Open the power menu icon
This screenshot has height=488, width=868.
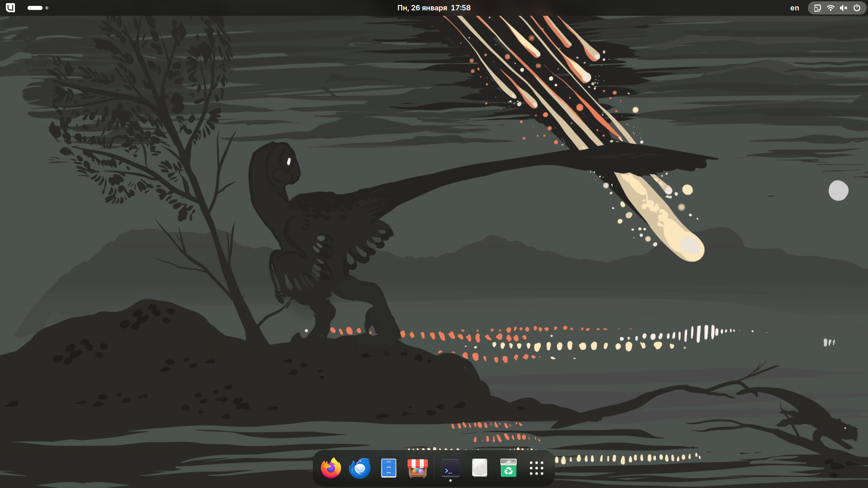[857, 8]
